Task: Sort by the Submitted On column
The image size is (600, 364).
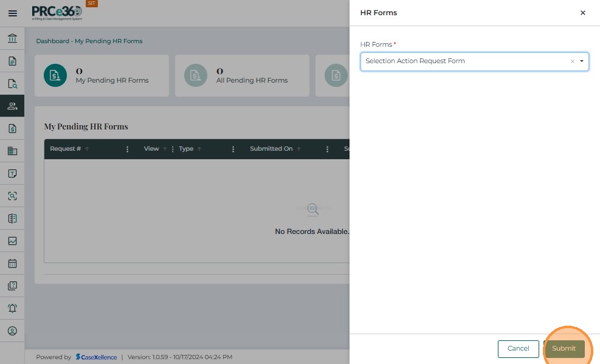Action: pyautogui.click(x=299, y=149)
